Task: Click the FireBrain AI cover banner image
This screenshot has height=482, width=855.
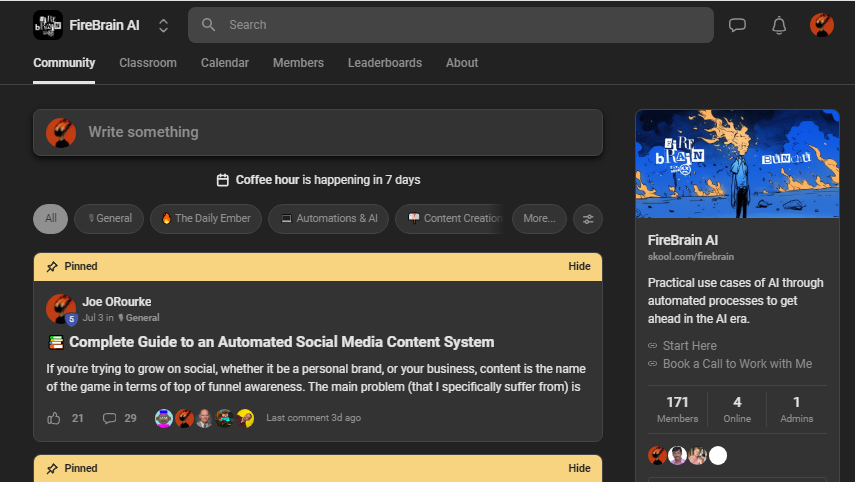Action: [737, 164]
